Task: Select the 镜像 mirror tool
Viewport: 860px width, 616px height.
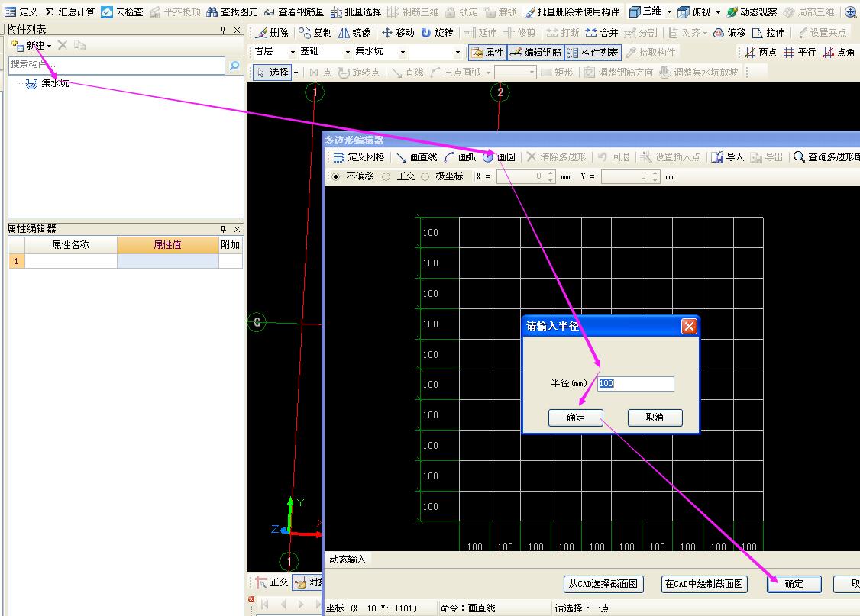Action: point(354,32)
